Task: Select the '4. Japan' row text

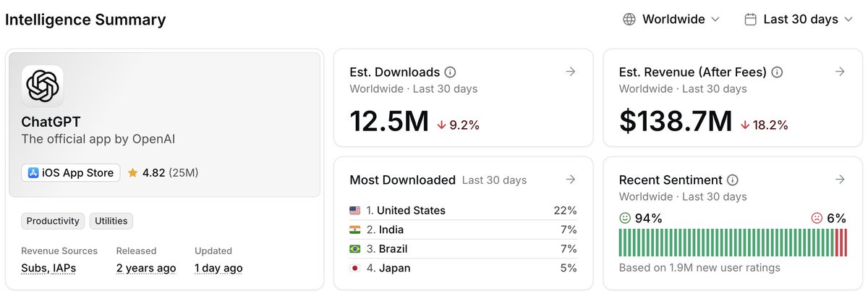Action: pyautogui.click(x=388, y=268)
